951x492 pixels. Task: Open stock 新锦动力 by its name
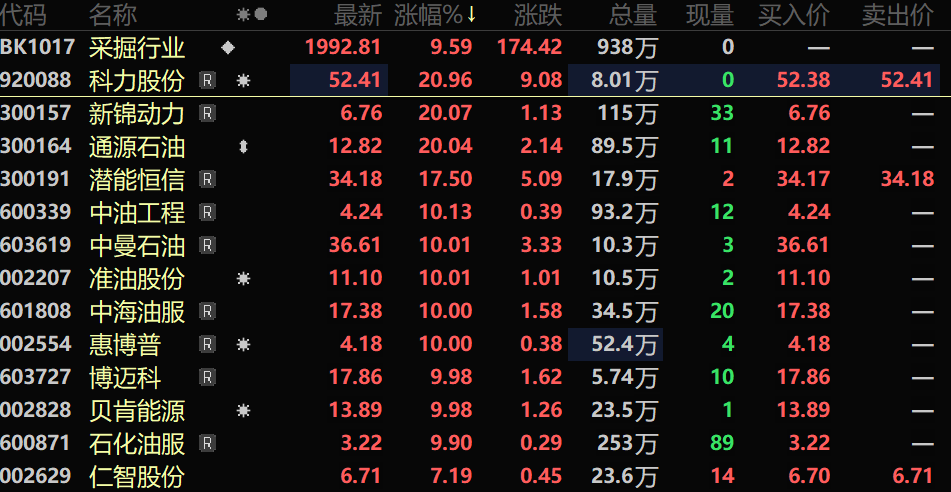point(137,114)
